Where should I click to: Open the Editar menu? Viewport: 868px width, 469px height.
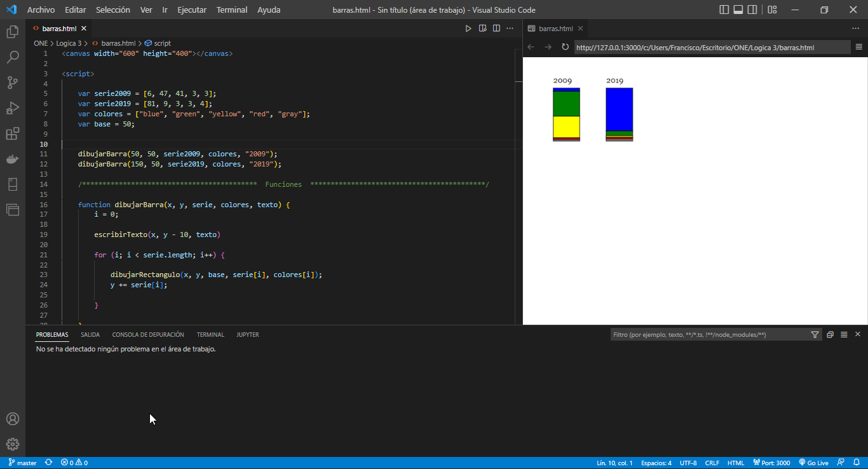76,10
